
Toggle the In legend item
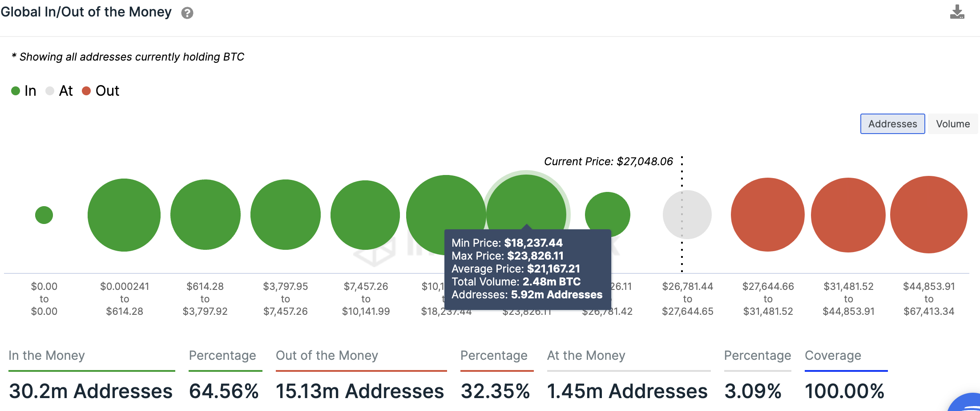pos(24,91)
